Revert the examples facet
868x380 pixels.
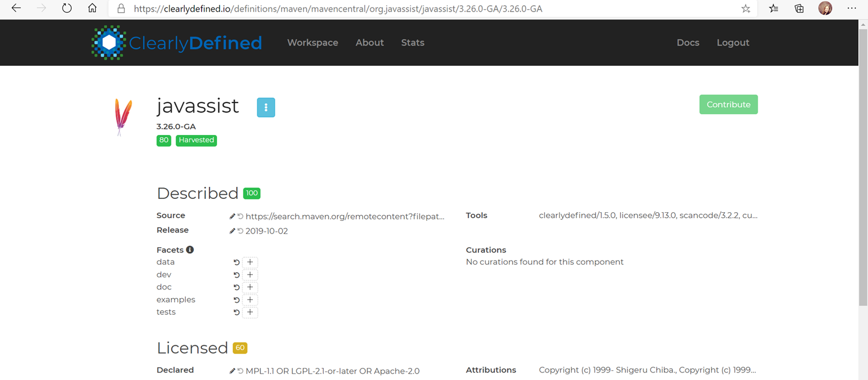[237, 300]
